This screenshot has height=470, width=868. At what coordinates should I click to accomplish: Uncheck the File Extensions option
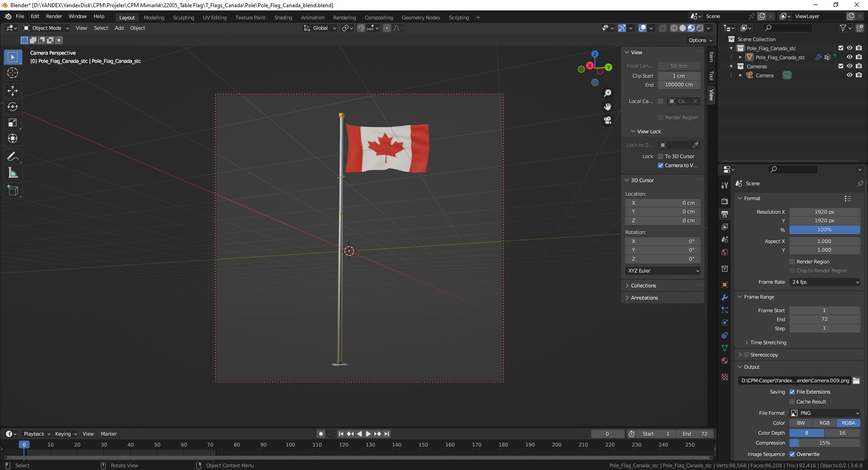pyautogui.click(x=792, y=392)
